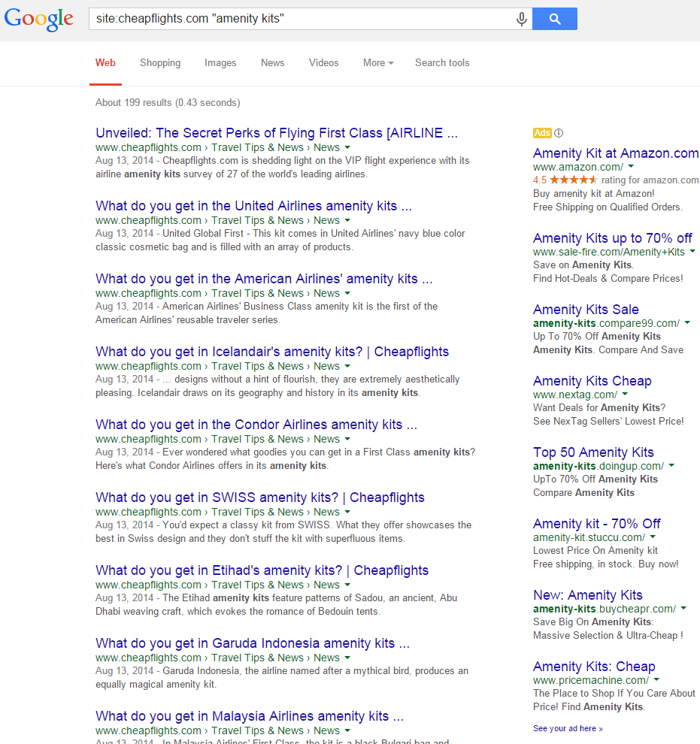The image size is (700, 744).
Task: Open 'Unveiled: The Secret Perks of Flying First Class' result
Action: coord(277,133)
